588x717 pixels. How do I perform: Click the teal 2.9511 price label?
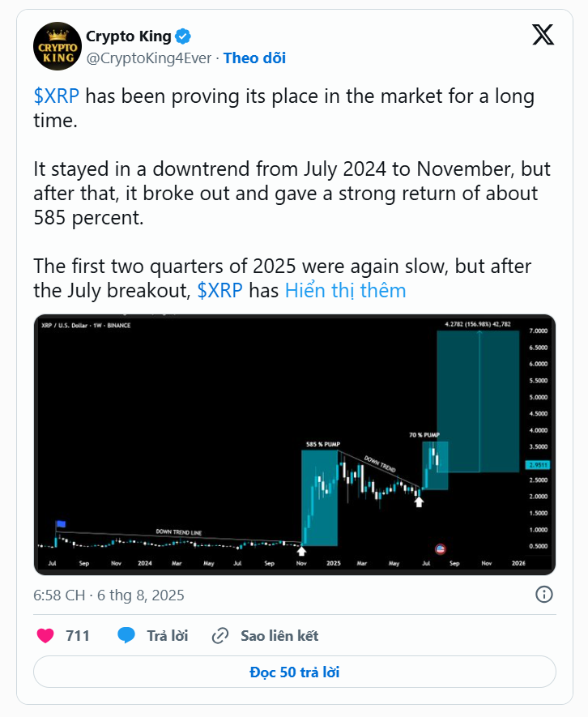[x=536, y=465]
